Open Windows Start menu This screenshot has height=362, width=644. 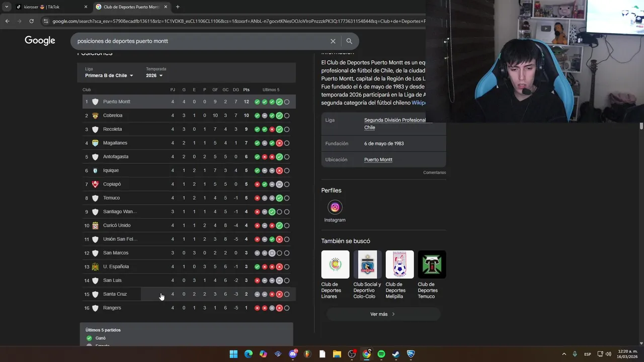click(233, 354)
